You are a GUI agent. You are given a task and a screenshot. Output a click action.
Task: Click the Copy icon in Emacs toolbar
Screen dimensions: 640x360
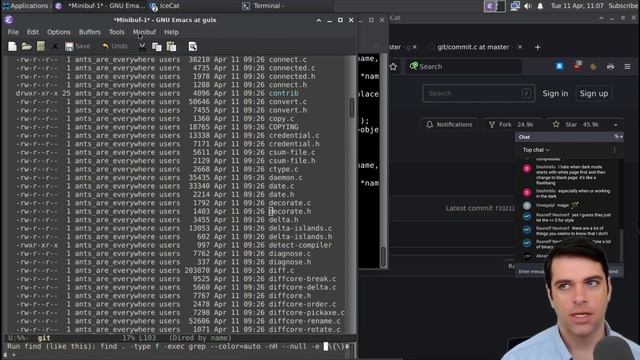pyautogui.click(x=157, y=47)
